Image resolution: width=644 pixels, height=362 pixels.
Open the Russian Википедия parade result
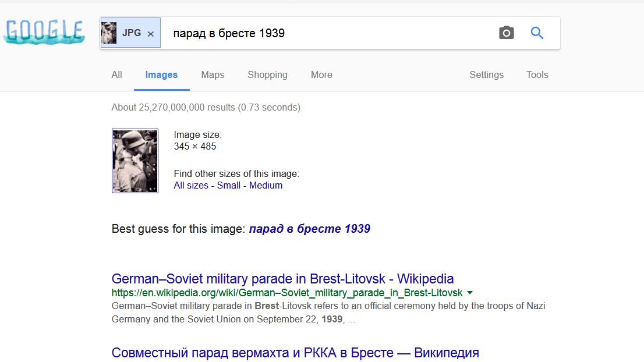point(295,353)
